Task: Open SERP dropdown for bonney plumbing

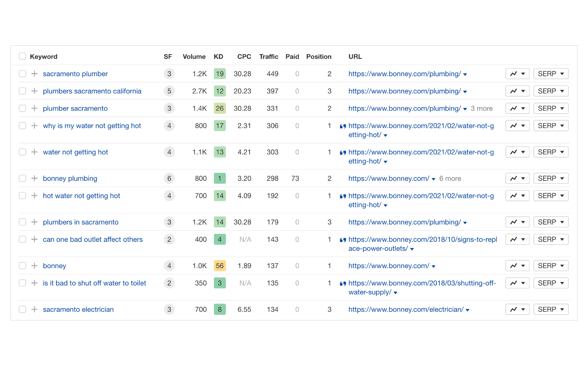Action: pos(551,178)
